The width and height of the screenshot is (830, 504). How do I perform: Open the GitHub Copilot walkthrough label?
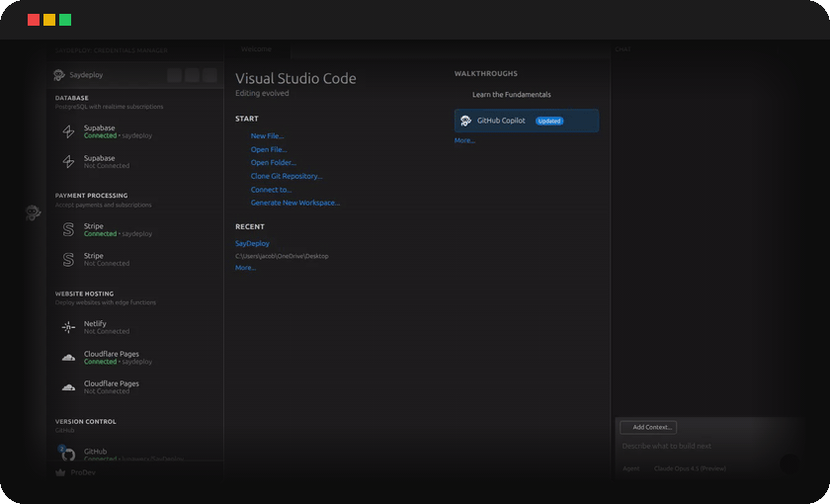[501, 121]
